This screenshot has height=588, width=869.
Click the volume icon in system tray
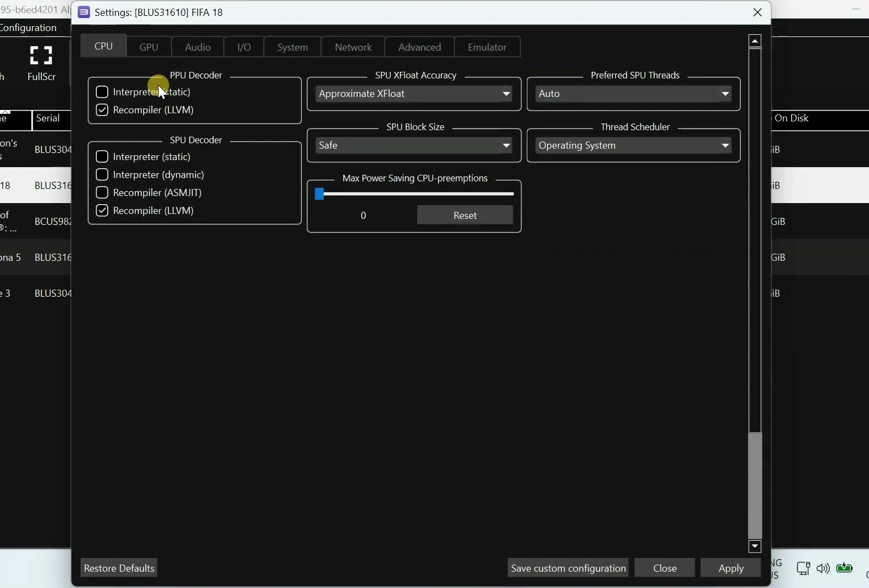click(x=823, y=569)
